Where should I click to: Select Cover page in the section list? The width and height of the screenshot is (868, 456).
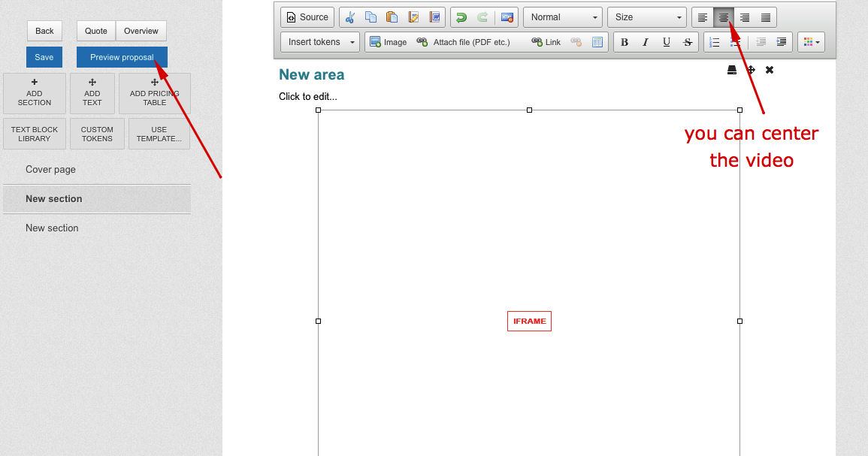(x=50, y=170)
